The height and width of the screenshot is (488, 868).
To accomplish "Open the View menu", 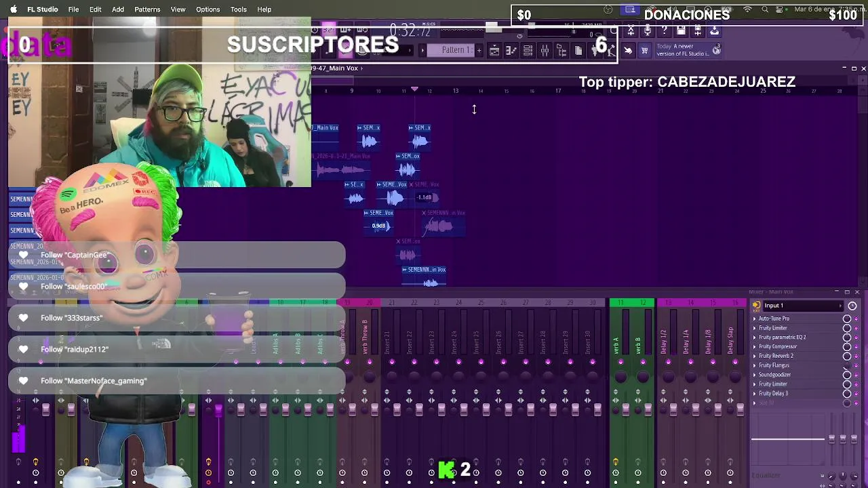I will tap(178, 9).
